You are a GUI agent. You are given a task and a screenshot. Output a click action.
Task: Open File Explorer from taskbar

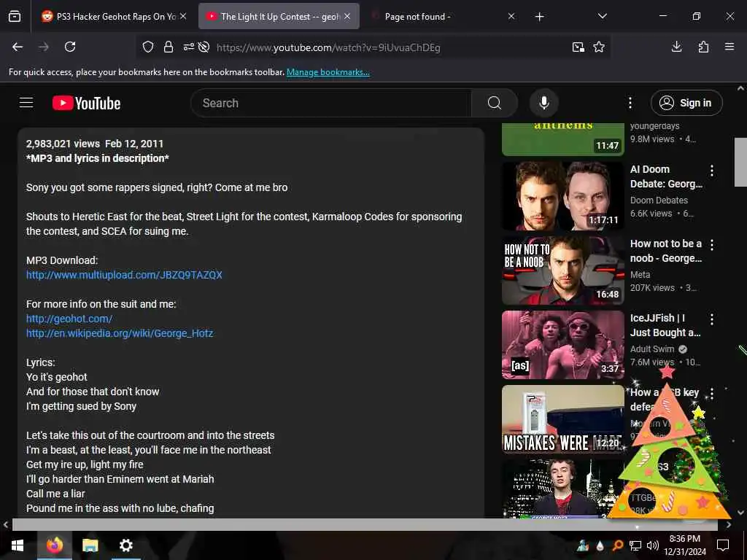pos(90,545)
